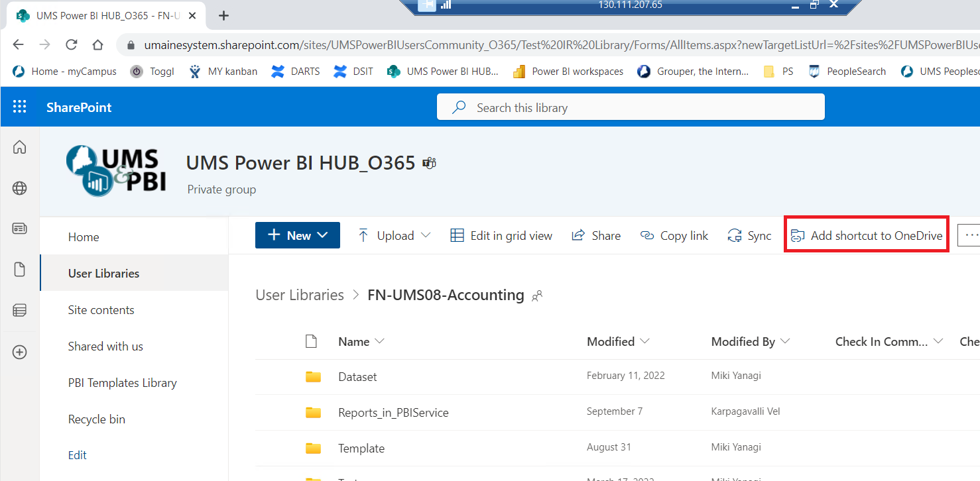
Task: Open the home icon in left rail
Action: (20, 147)
